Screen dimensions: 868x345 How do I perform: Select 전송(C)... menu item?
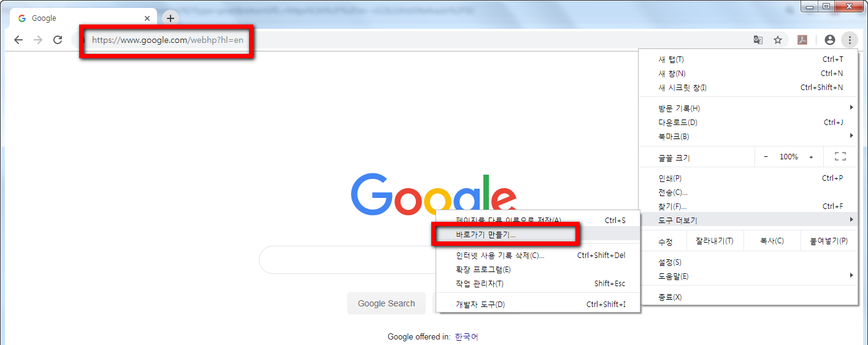pyautogui.click(x=748, y=192)
